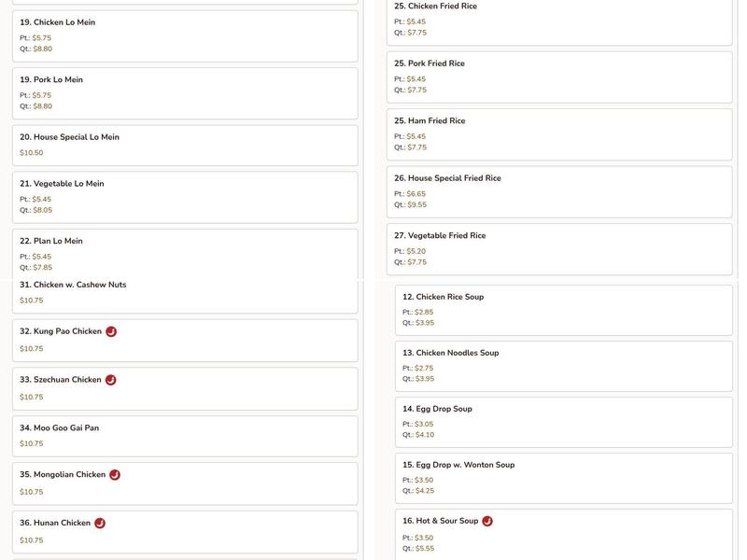Select Vegetable Fried Rice item
Image resolution: width=747 pixels, height=560 pixels.
coord(559,248)
